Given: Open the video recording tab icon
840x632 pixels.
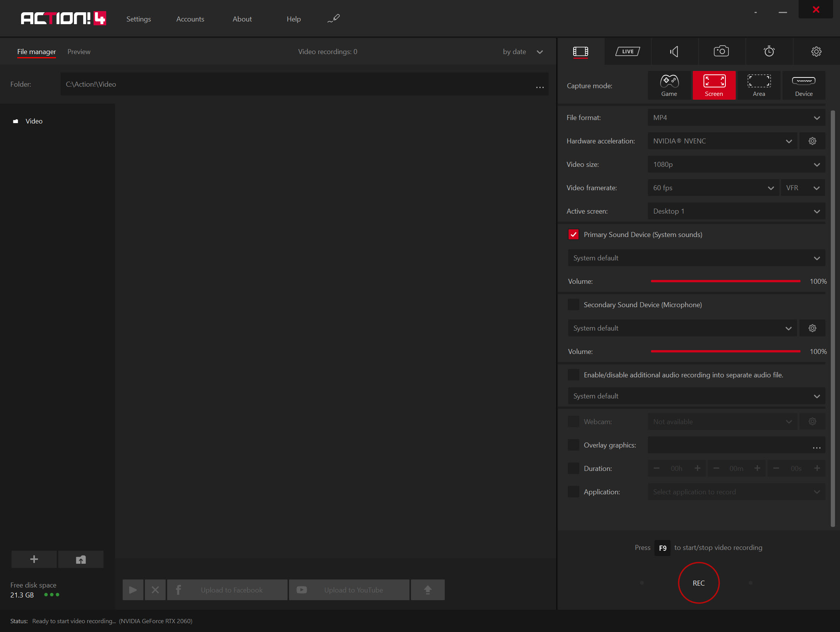Looking at the screenshot, I should click(x=580, y=51).
